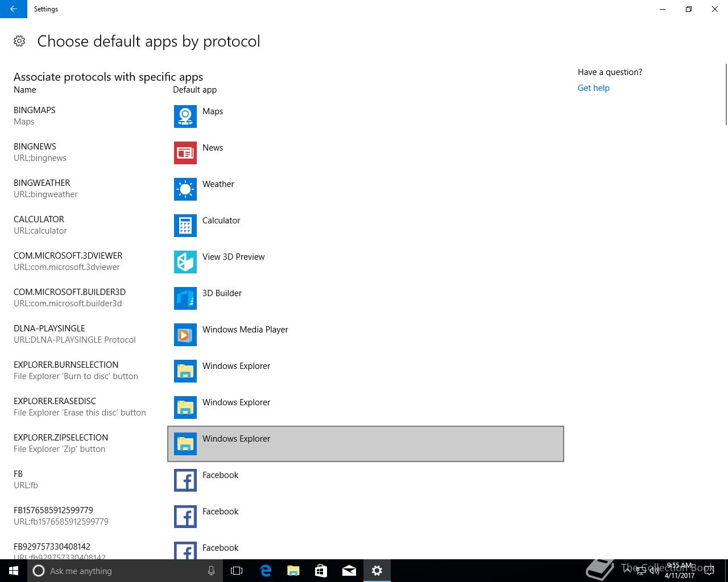Click Facebook icon for FB929757330408142

[x=185, y=550]
